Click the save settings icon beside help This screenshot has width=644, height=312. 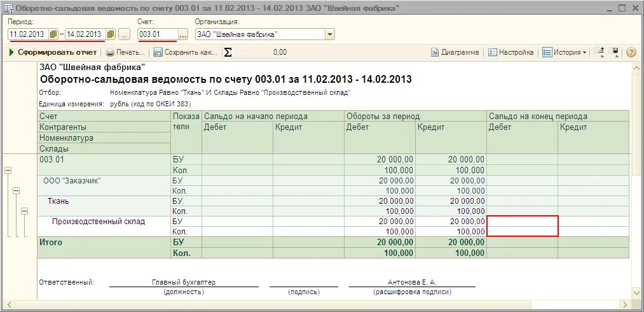click(x=614, y=52)
